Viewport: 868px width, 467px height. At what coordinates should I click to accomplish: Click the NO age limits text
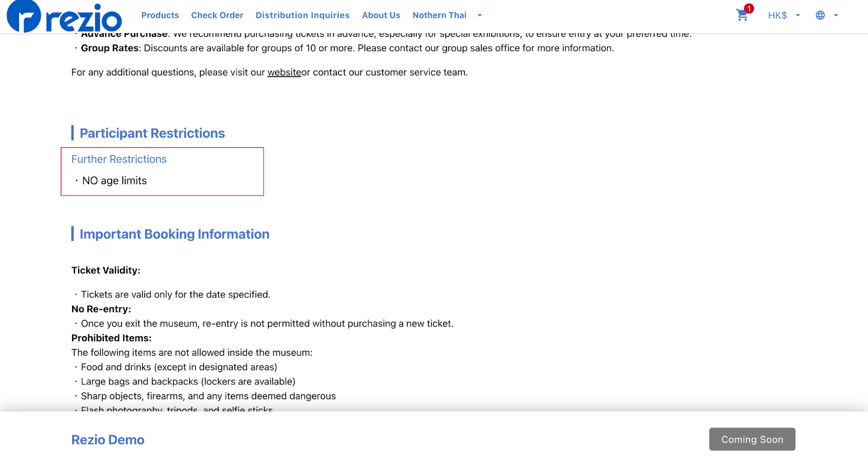pyautogui.click(x=114, y=181)
